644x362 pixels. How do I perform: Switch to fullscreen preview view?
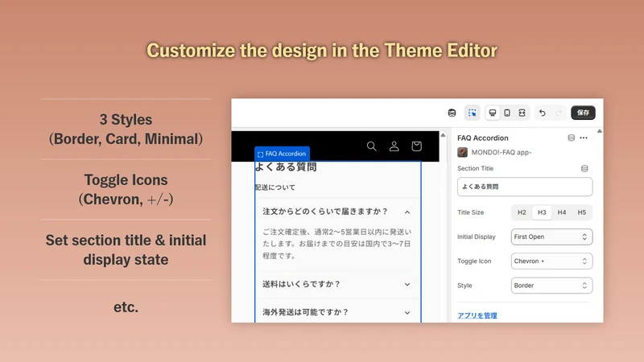522,113
